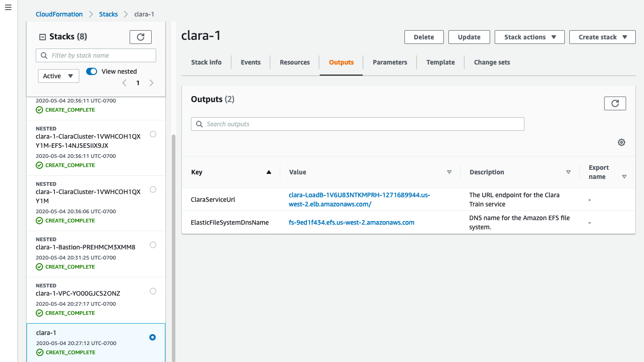Go to Stacks breadcrumb link
Screen dimensions: 644x362
(x=109, y=14)
